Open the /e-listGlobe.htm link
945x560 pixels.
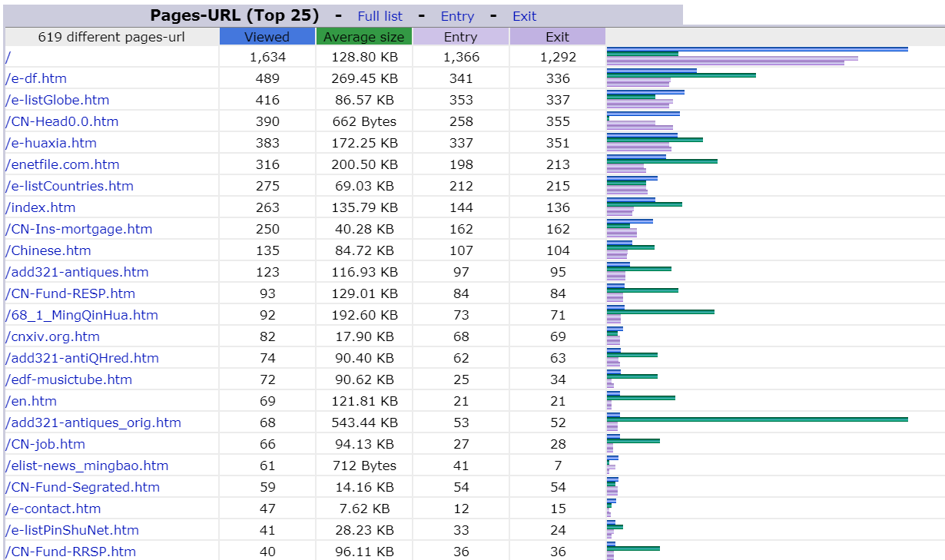click(58, 100)
